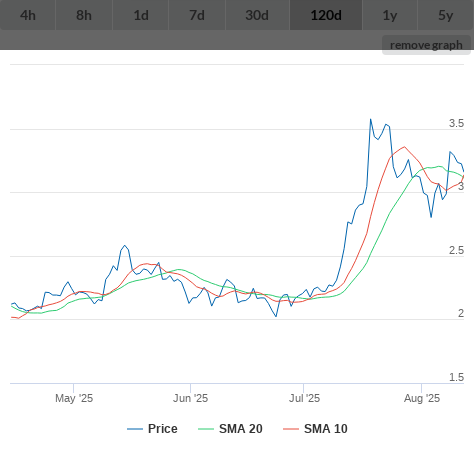
Task: Click the green SMA 20 legend swatch
Action: pos(206,429)
